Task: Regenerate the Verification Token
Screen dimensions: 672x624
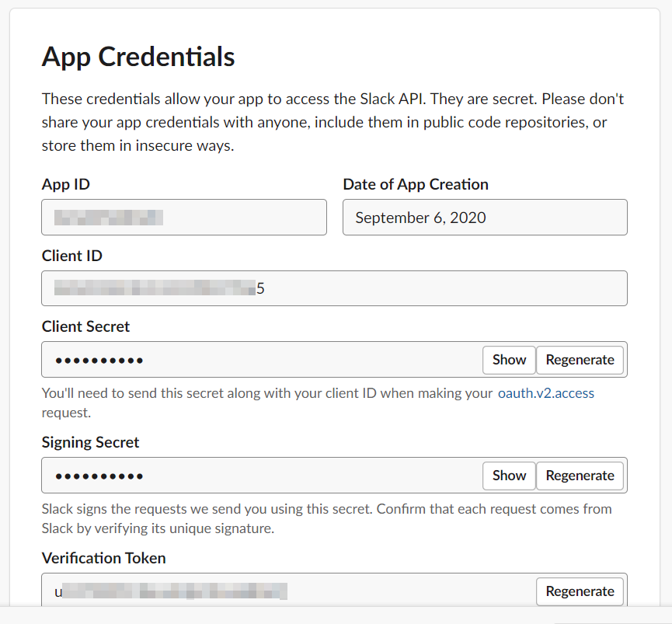Action: point(580,591)
